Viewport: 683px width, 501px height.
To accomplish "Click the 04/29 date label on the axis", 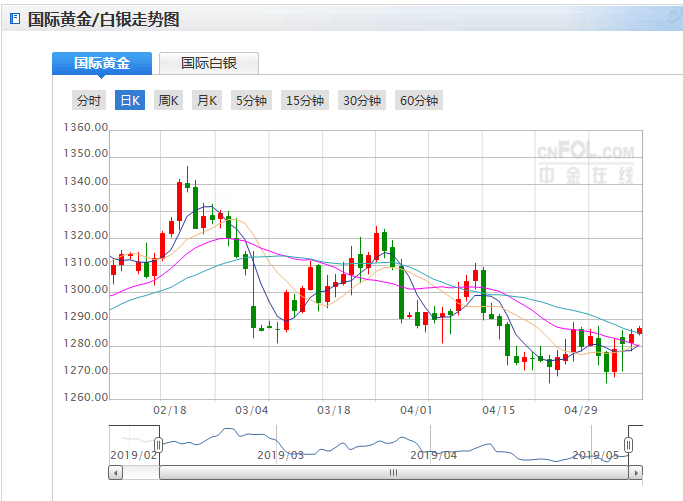I will [581, 410].
